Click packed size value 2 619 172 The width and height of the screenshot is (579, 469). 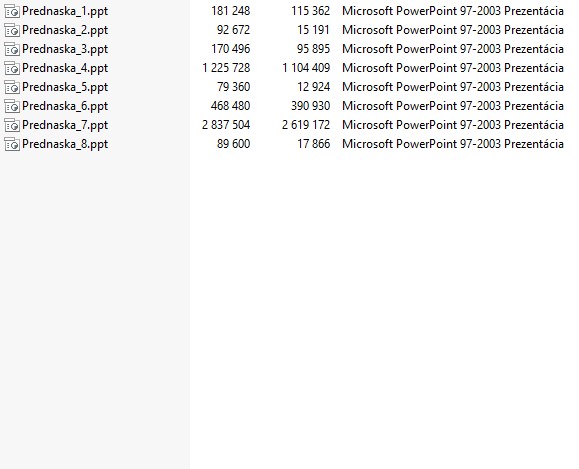tap(306, 125)
